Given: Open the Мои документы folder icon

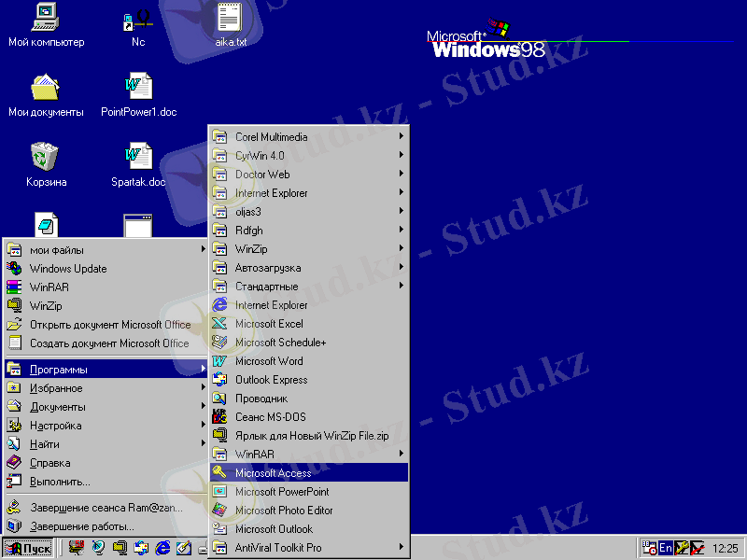Looking at the screenshot, I should [45, 87].
